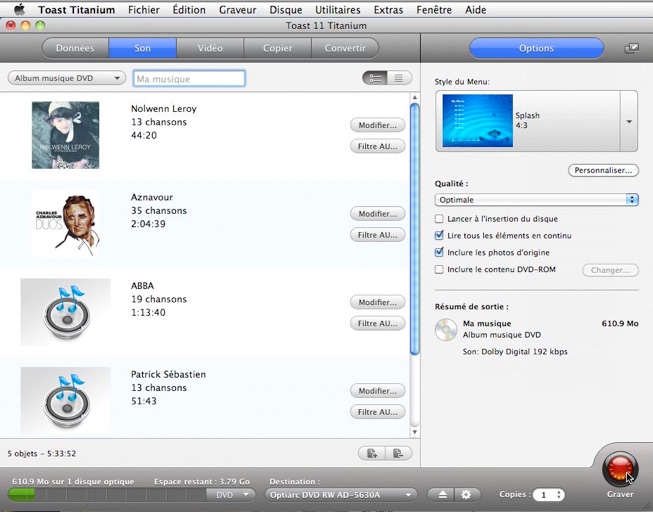Expand the Style du Menu dropdown arrow
653x512 pixels.
point(629,121)
